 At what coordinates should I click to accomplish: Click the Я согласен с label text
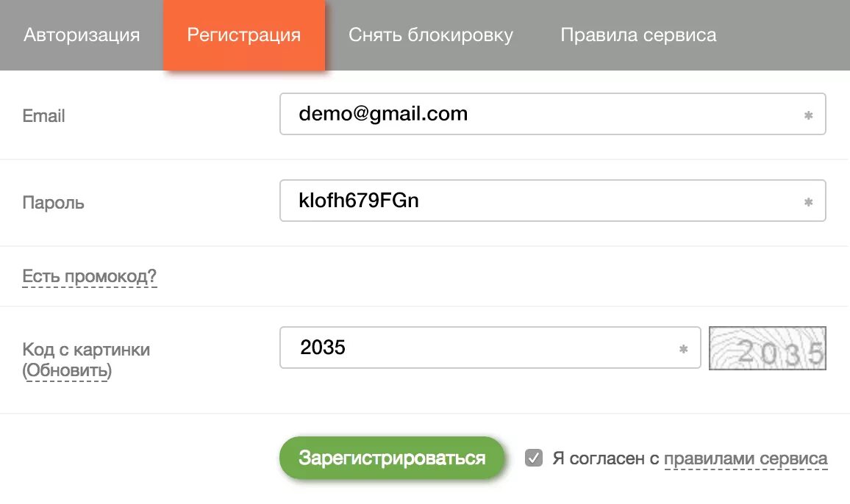point(604,459)
